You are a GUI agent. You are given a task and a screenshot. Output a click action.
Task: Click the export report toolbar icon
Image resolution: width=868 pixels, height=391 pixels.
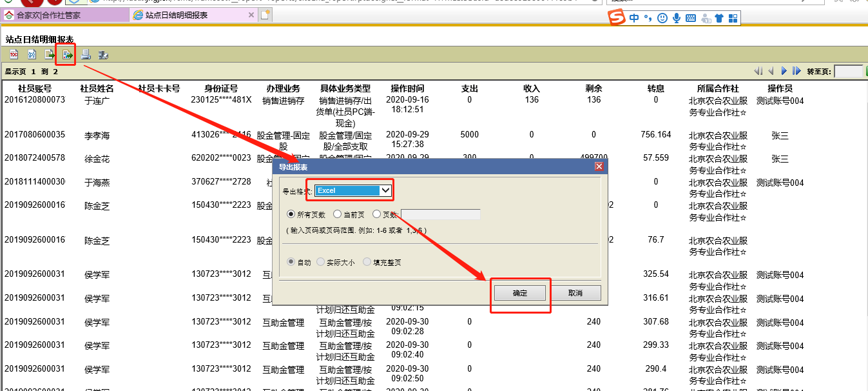click(x=66, y=54)
